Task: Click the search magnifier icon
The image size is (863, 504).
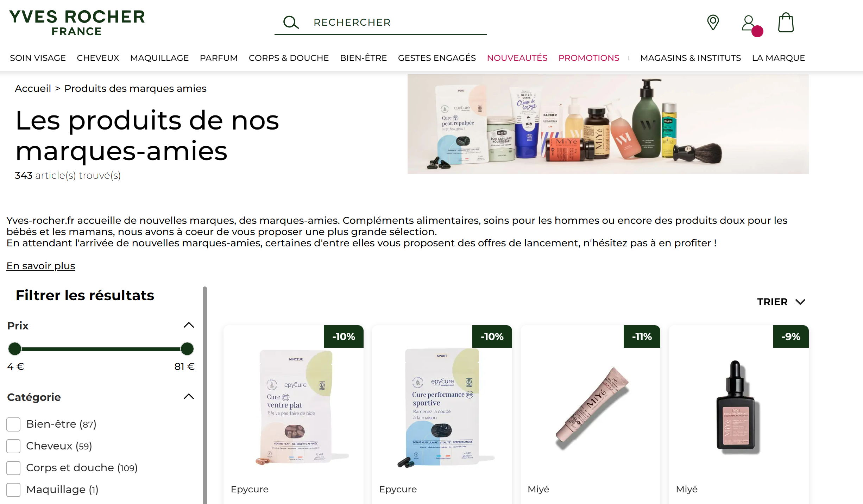Action: (x=291, y=22)
